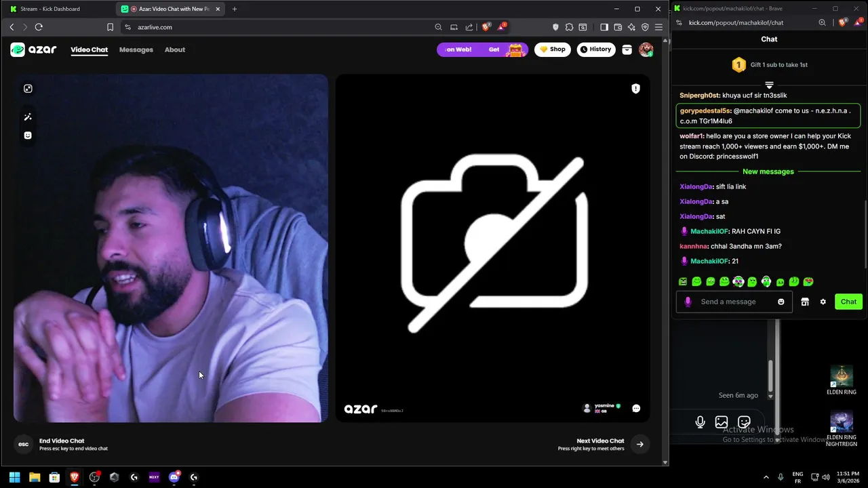Click the green Chat send button
Screen dimensions: 868x488
pos(848,302)
